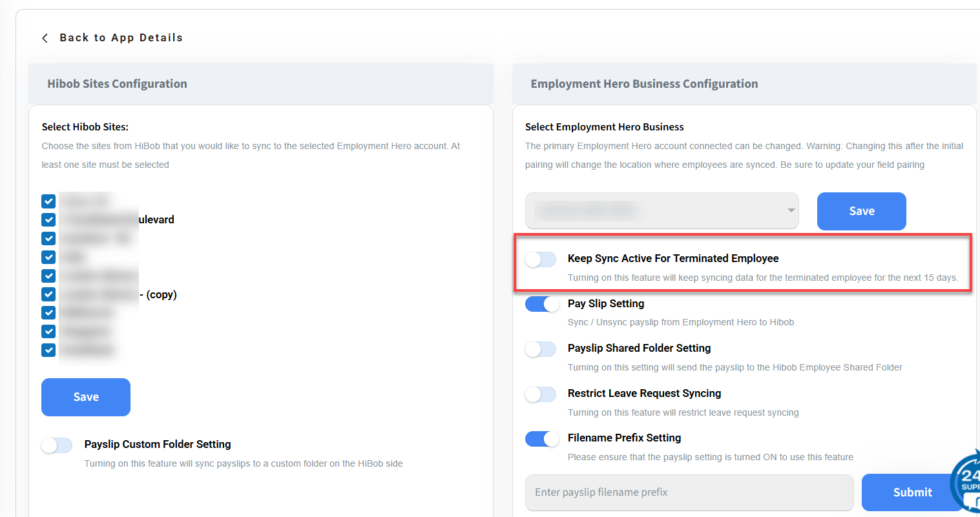980x517 pixels.
Task: Click the payslip filename prefix field
Action: click(689, 492)
